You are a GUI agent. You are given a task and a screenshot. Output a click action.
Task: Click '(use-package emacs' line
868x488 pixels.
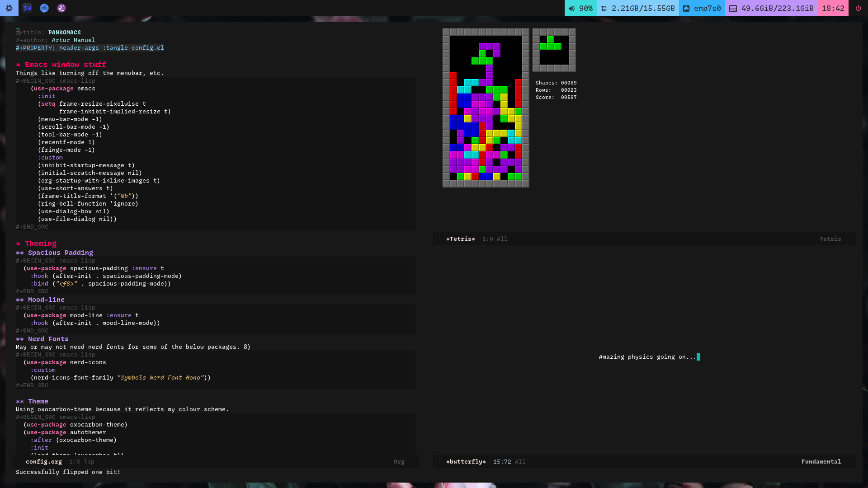click(63, 89)
